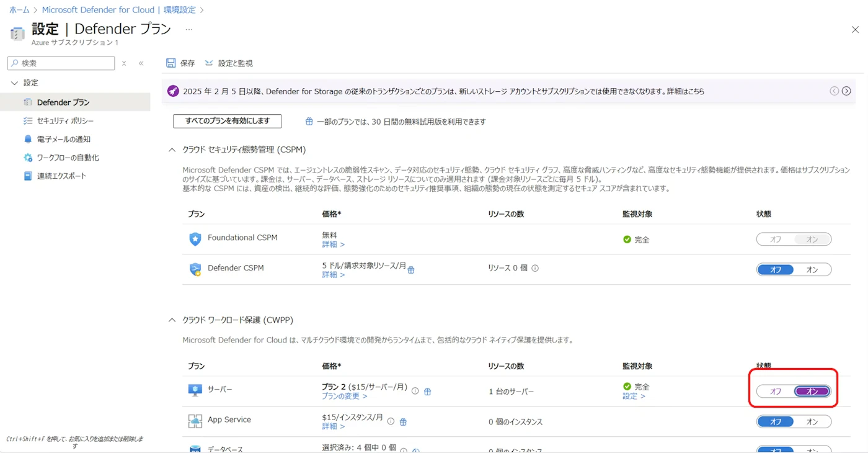This screenshot has height=453, width=868.
Task: Open the ellipsis more options beside title
Action: 189,29
